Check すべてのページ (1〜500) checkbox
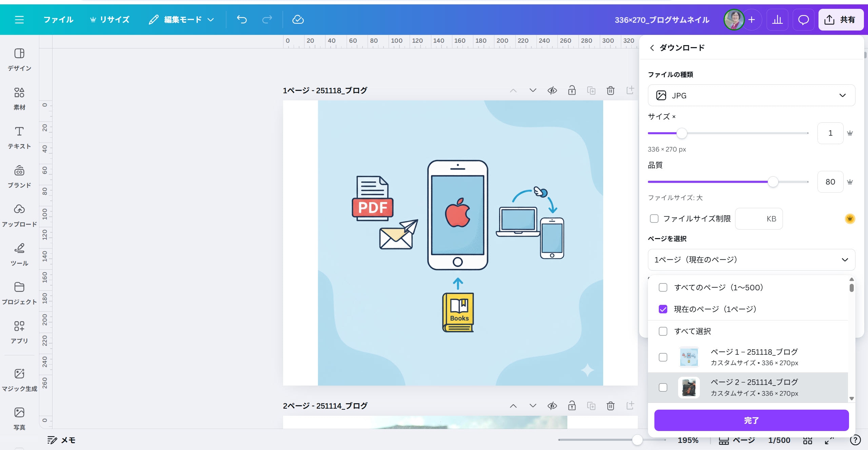 click(x=663, y=288)
